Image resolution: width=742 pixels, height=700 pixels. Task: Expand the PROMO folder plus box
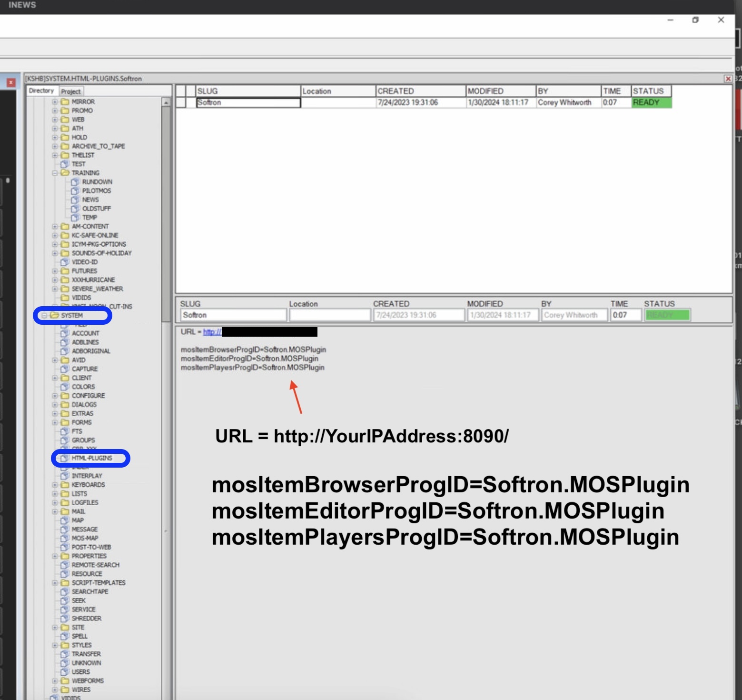55,110
